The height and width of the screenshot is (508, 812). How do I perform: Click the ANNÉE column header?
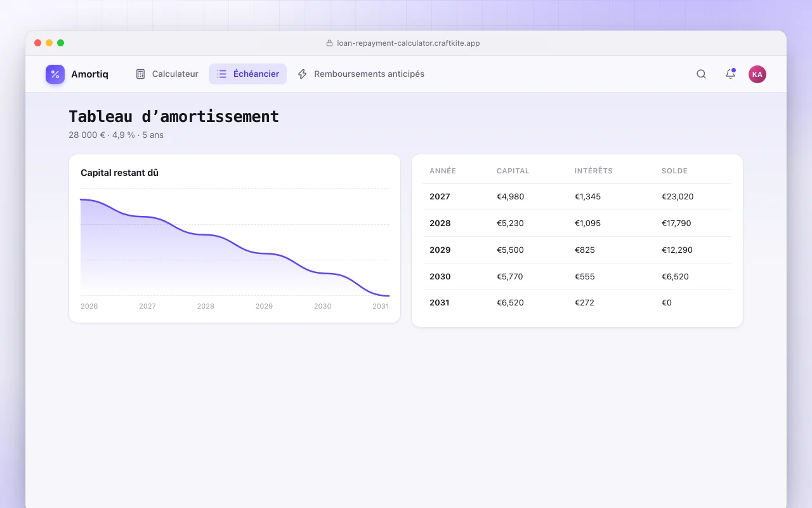tap(443, 171)
